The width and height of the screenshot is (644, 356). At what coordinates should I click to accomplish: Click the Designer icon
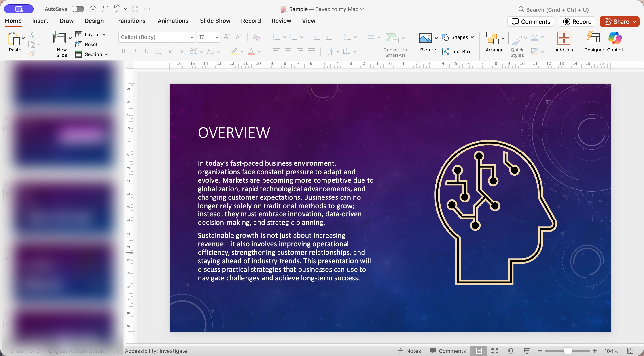click(594, 38)
